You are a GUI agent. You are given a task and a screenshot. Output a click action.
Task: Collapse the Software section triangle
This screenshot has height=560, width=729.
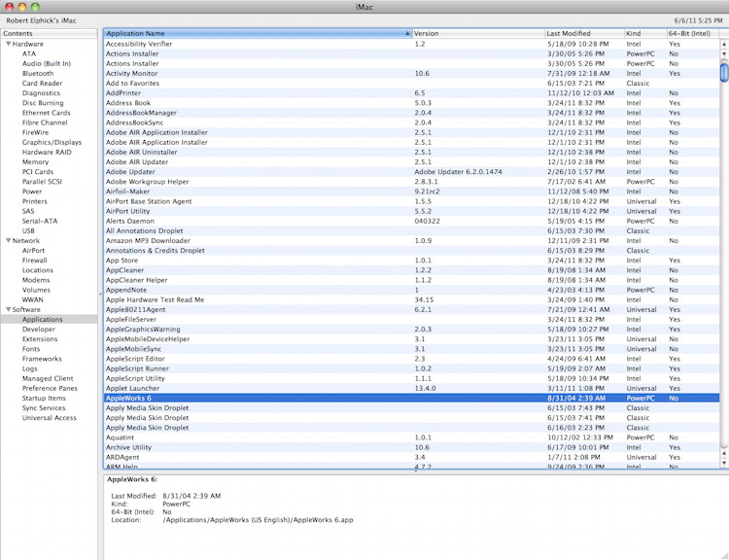pyautogui.click(x=8, y=309)
